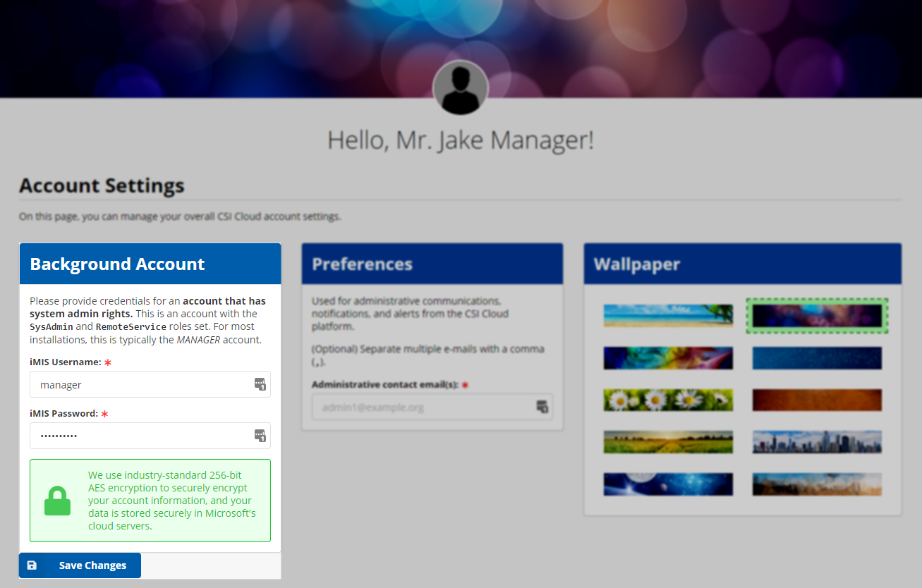922x588 pixels.
Task: Select the city skyline wallpaper
Action: [x=817, y=442]
